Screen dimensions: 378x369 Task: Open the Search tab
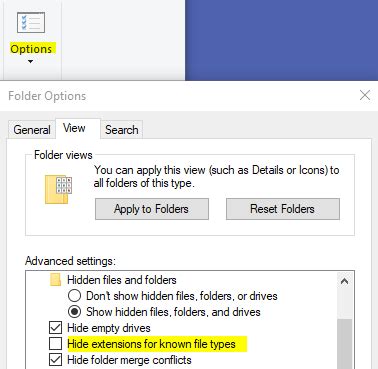(x=122, y=130)
